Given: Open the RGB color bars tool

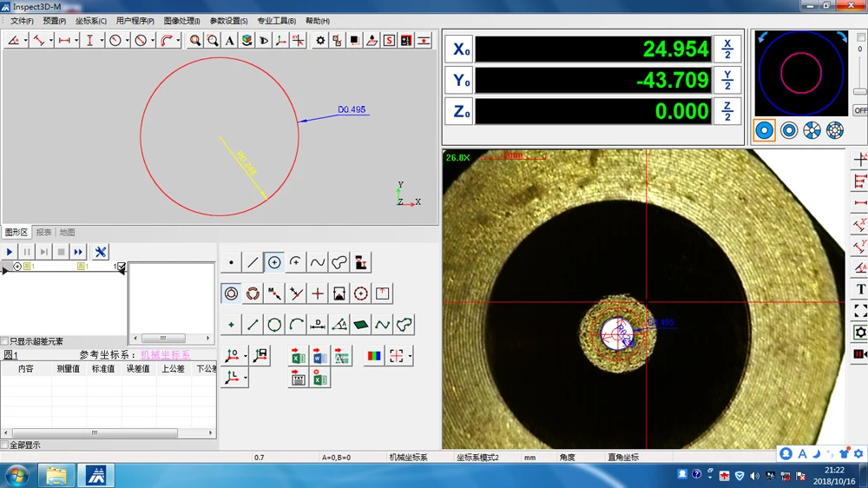Looking at the screenshot, I should (374, 356).
